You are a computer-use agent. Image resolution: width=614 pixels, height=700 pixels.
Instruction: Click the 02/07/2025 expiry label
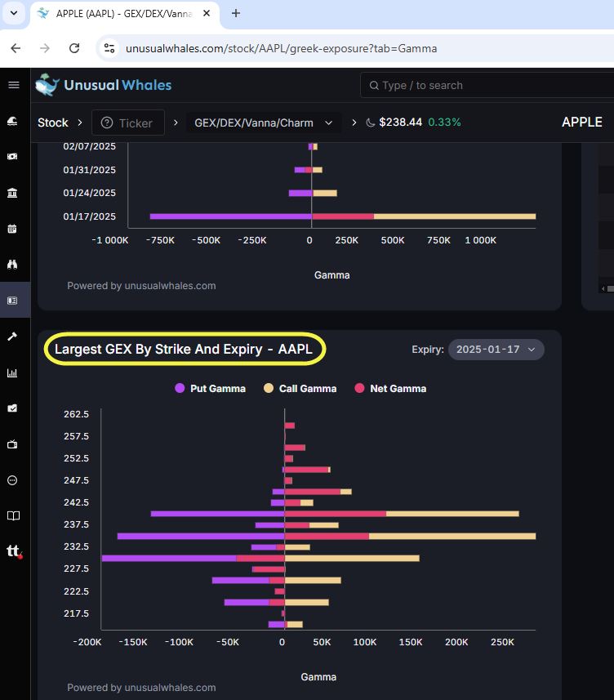pyautogui.click(x=89, y=146)
